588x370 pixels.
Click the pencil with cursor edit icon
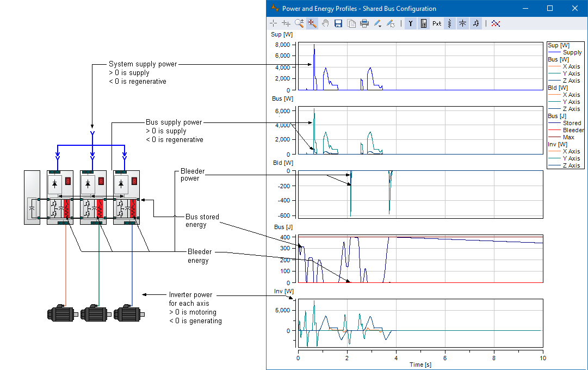[391, 23]
